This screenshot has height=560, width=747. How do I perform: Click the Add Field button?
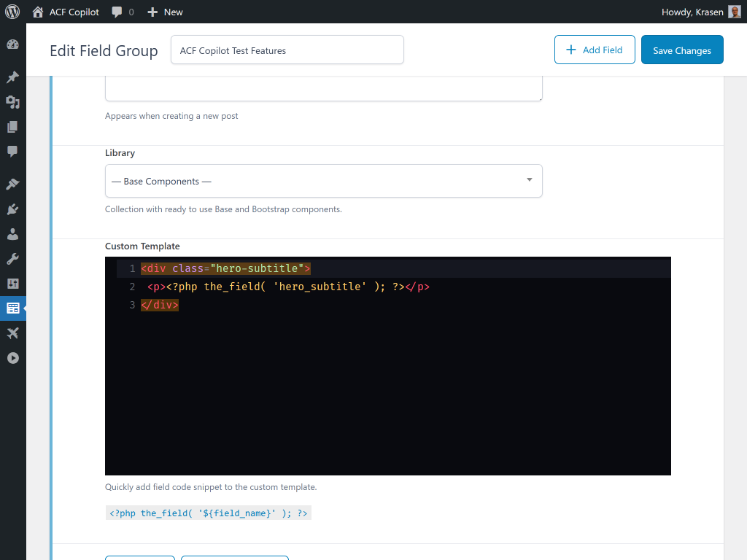tap(594, 50)
